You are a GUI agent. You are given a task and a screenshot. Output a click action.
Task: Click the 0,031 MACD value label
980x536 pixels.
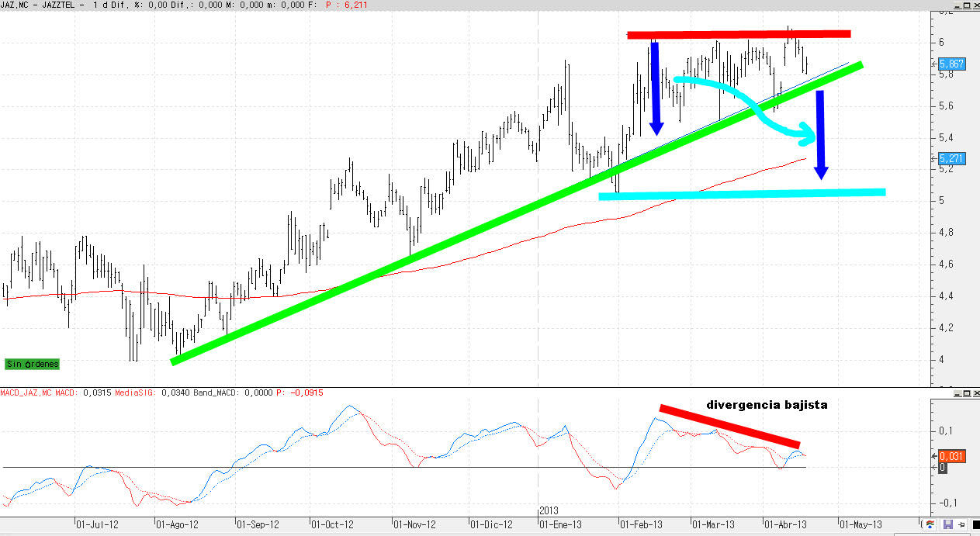pos(952,456)
